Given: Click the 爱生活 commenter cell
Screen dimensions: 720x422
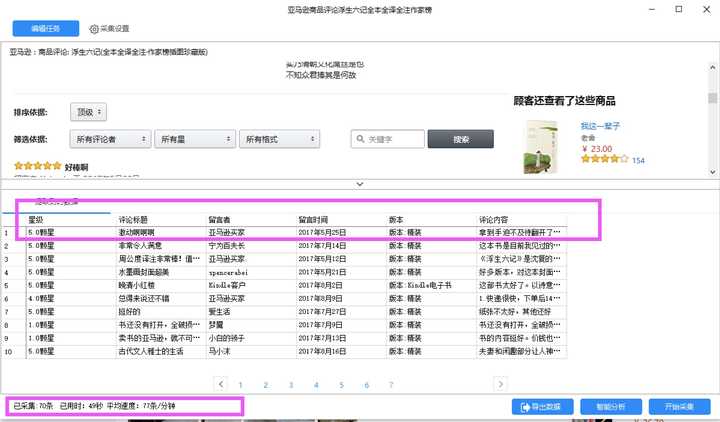Looking at the screenshot, I should (251, 312).
